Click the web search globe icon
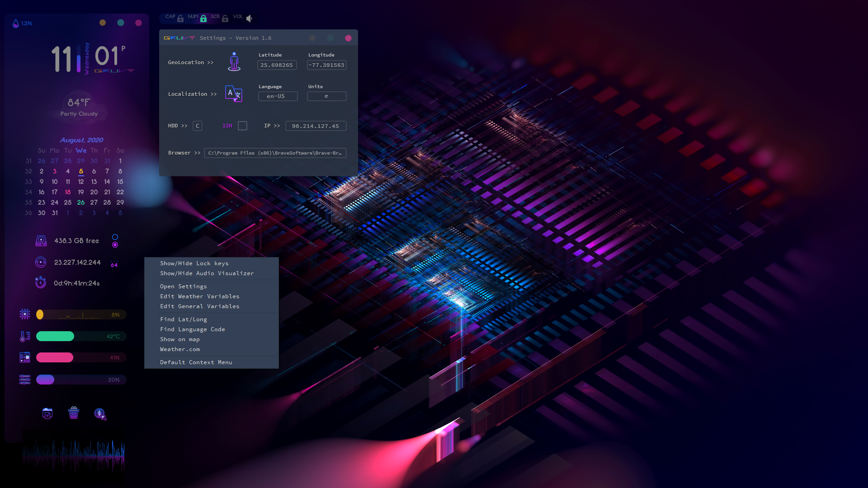868x488 pixels. (100, 414)
